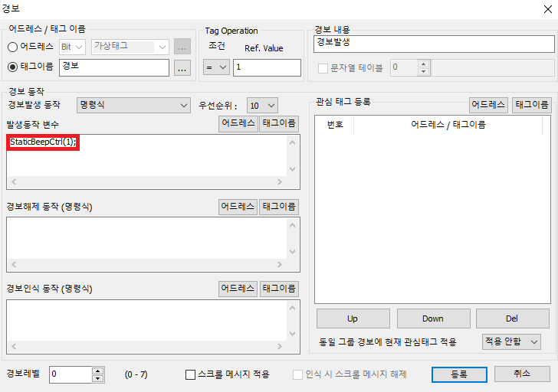The width and height of the screenshot is (558, 392).
Task: Click 어드레스 button for 경보해제 동작
Action: [238, 207]
